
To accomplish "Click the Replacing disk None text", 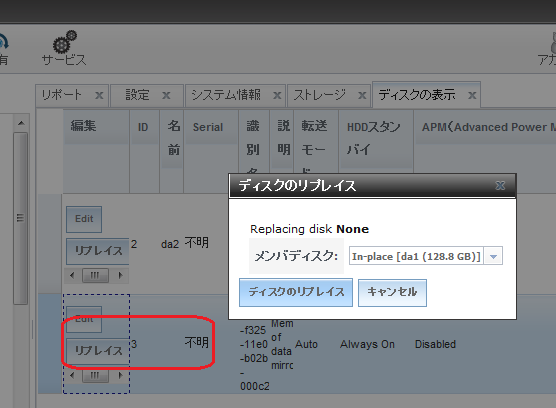I will [x=309, y=229].
